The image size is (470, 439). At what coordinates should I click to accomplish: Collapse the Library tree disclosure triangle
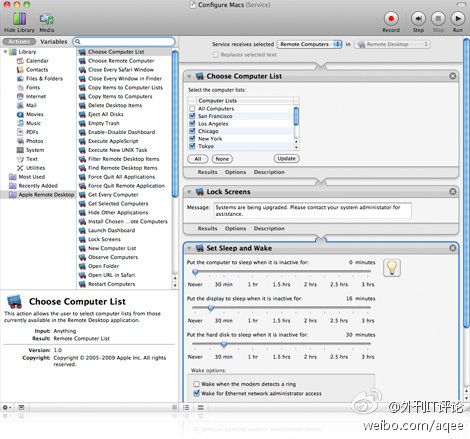click(5, 52)
